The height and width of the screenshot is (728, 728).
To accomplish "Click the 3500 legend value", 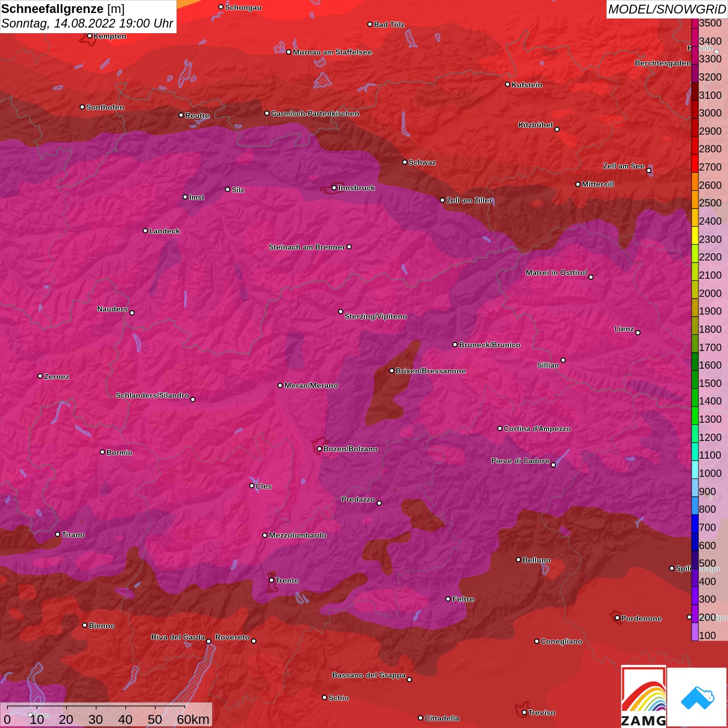I will pyautogui.click(x=710, y=23).
